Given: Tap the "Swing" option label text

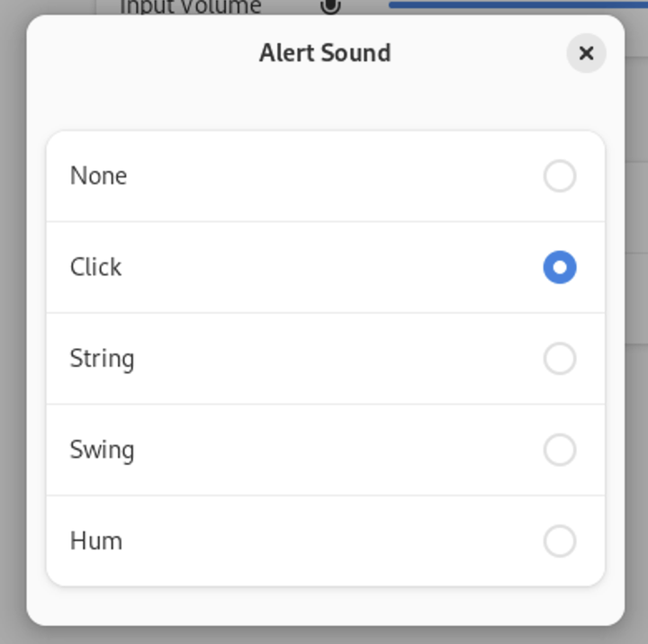Looking at the screenshot, I should [x=102, y=450].
